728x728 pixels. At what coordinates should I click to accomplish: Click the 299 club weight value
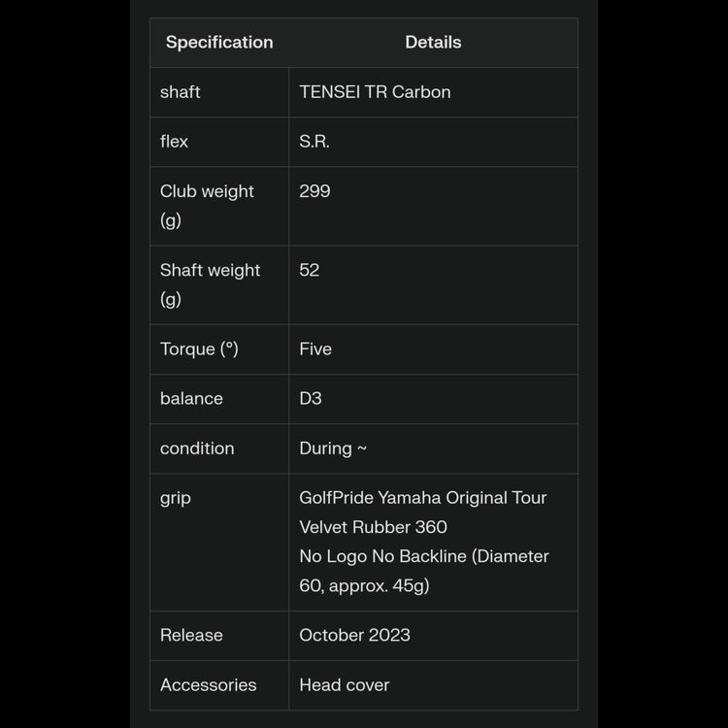314,191
